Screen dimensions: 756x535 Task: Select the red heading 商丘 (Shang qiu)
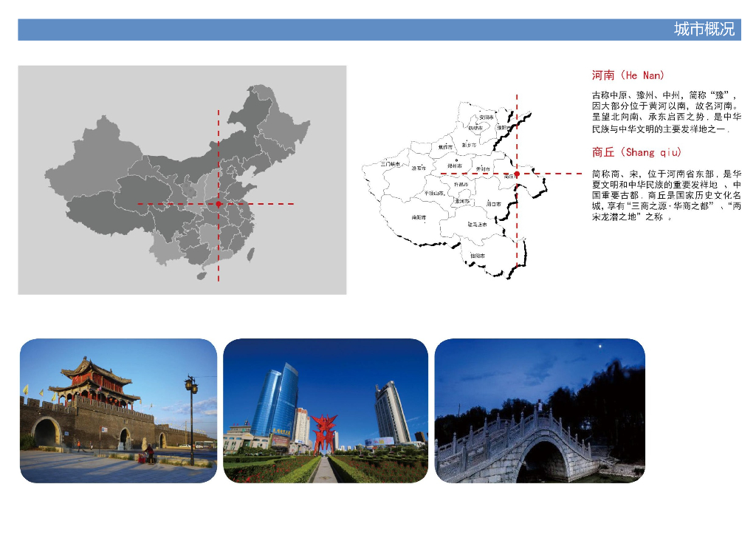pos(636,152)
